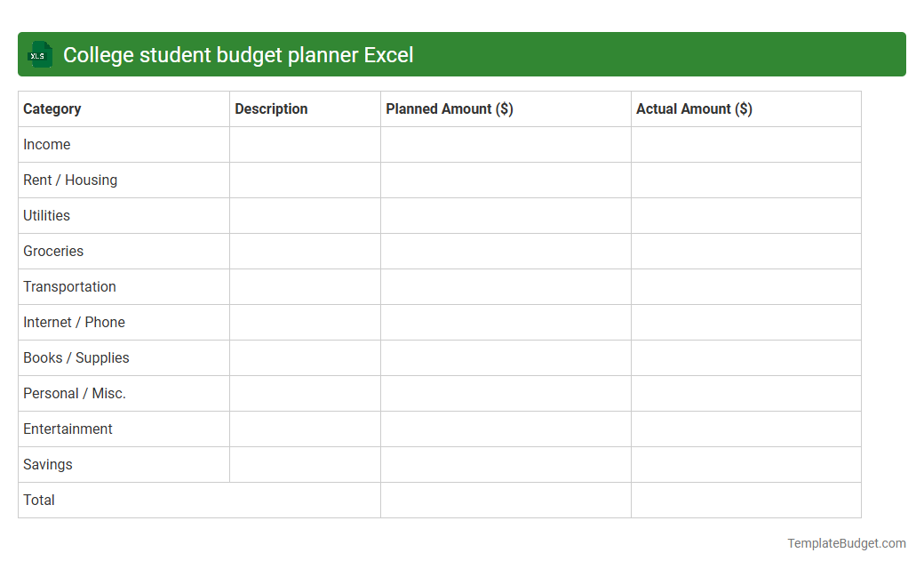
Task: Select the Description column header
Action: click(271, 108)
